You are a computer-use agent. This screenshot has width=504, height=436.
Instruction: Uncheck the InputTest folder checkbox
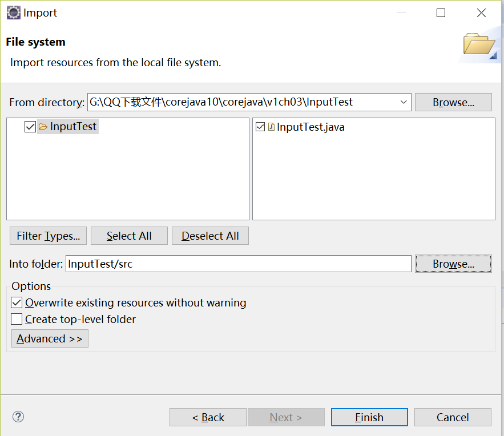(x=30, y=127)
